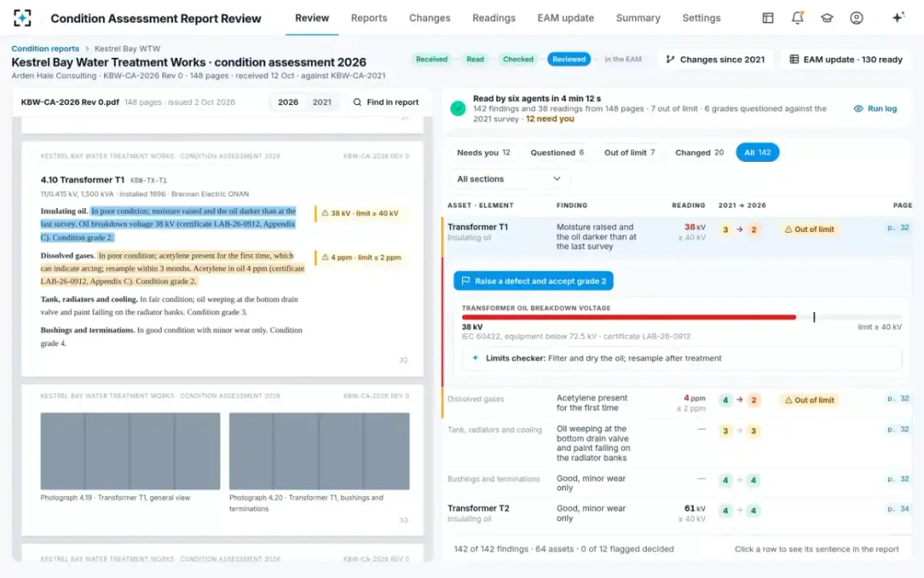924x578 pixels.
Task: Open Photograph 4.20 bushings and terminations
Action: pos(319,452)
